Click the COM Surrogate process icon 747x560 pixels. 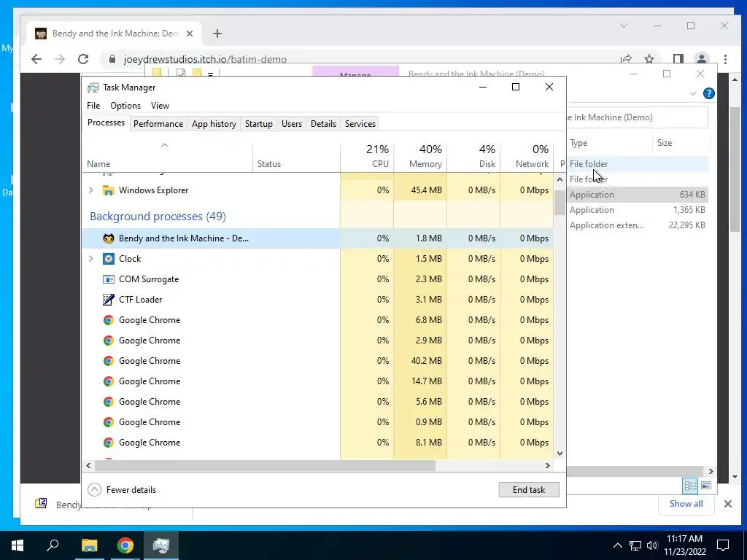point(109,279)
